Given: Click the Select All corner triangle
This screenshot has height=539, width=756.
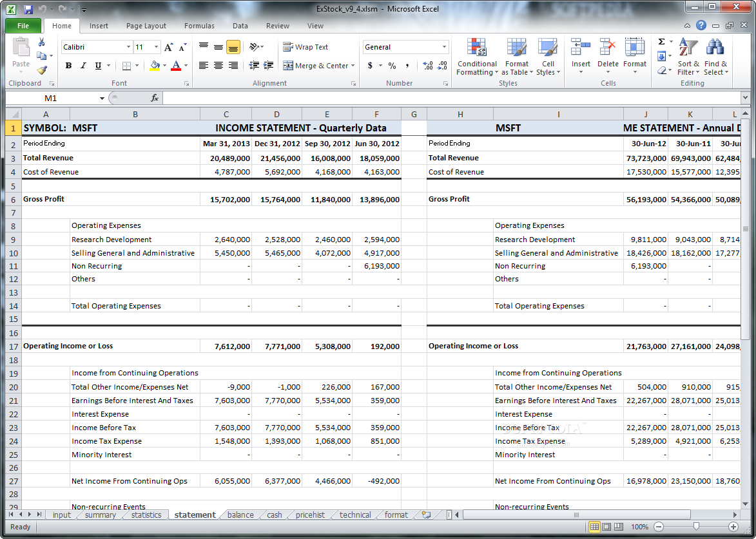Looking at the screenshot, I should (14, 114).
